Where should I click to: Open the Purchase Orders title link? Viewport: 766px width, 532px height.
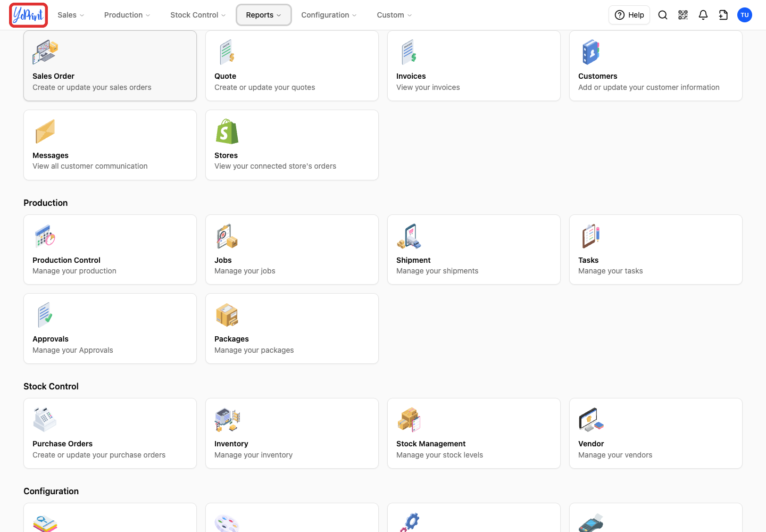[x=62, y=444]
